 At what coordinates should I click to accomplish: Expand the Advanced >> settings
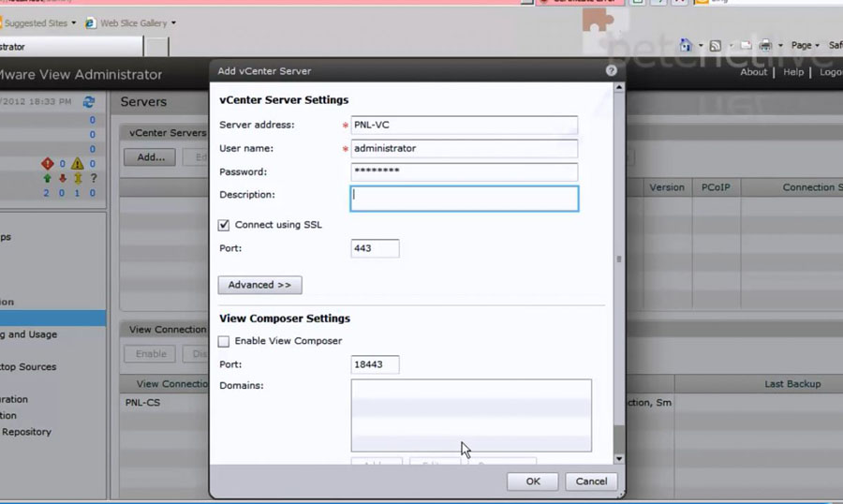point(259,285)
